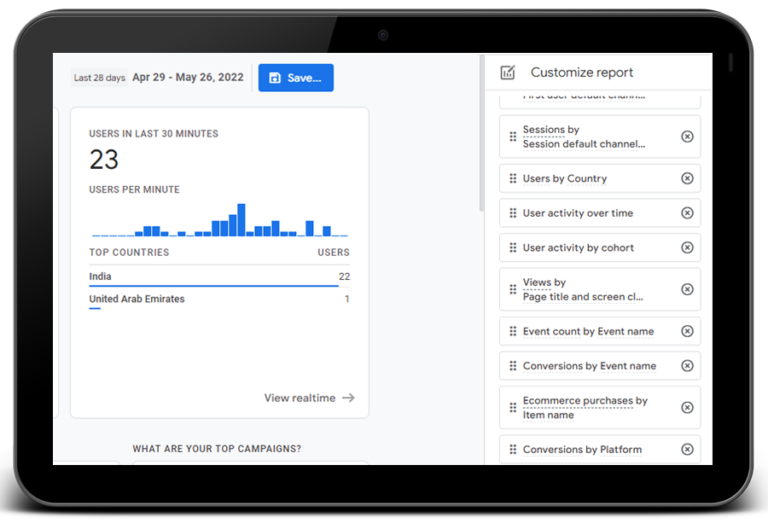Viewport: 768px width, 529px height.
Task: Select Views by Page title text
Action: pyautogui.click(x=583, y=289)
